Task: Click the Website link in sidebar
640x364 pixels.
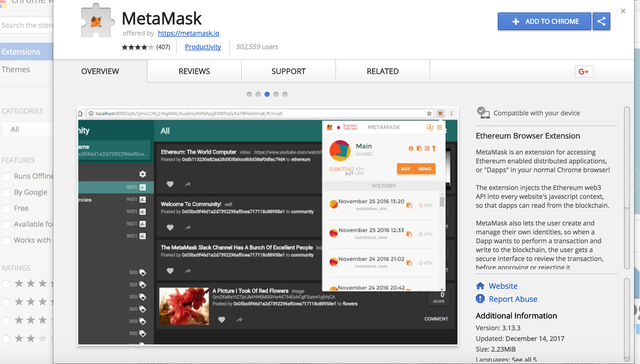Action: [503, 285]
